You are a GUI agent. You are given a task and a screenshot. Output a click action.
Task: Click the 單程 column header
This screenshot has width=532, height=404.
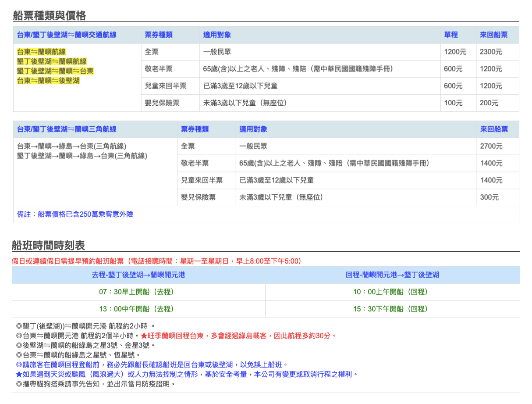click(x=450, y=35)
